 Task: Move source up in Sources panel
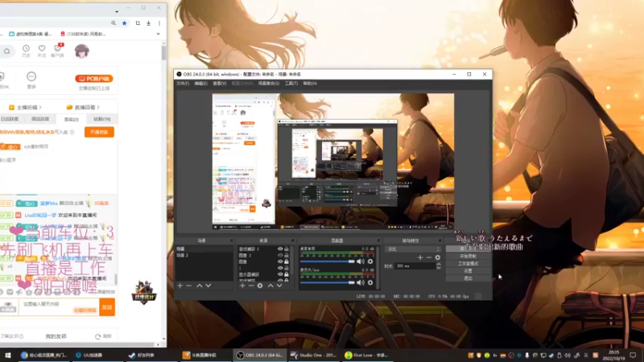[270, 286]
